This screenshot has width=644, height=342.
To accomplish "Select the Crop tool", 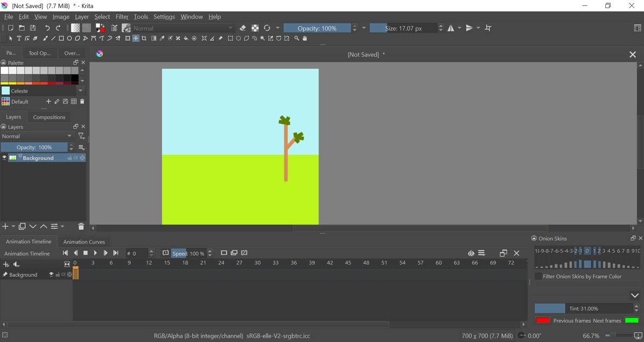I will point(144,38).
